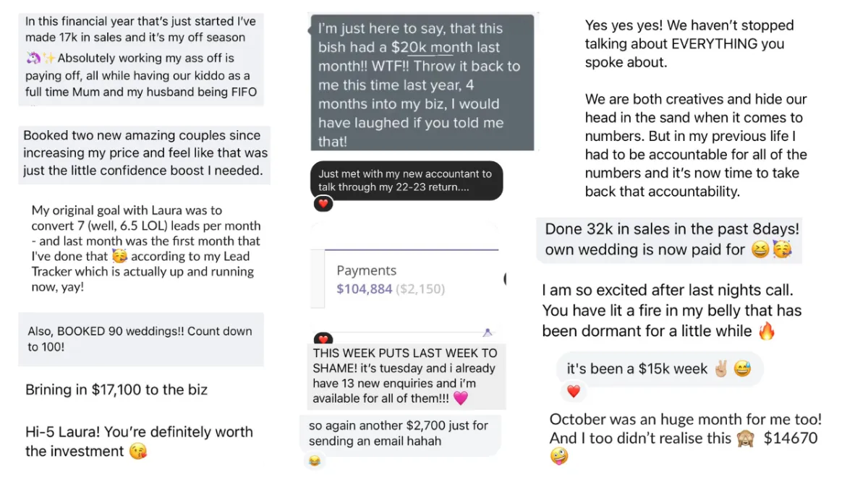This screenshot has height=488, width=868.
Task: Click the purple marker on the payments chart line
Action: click(x=488, y=332)
